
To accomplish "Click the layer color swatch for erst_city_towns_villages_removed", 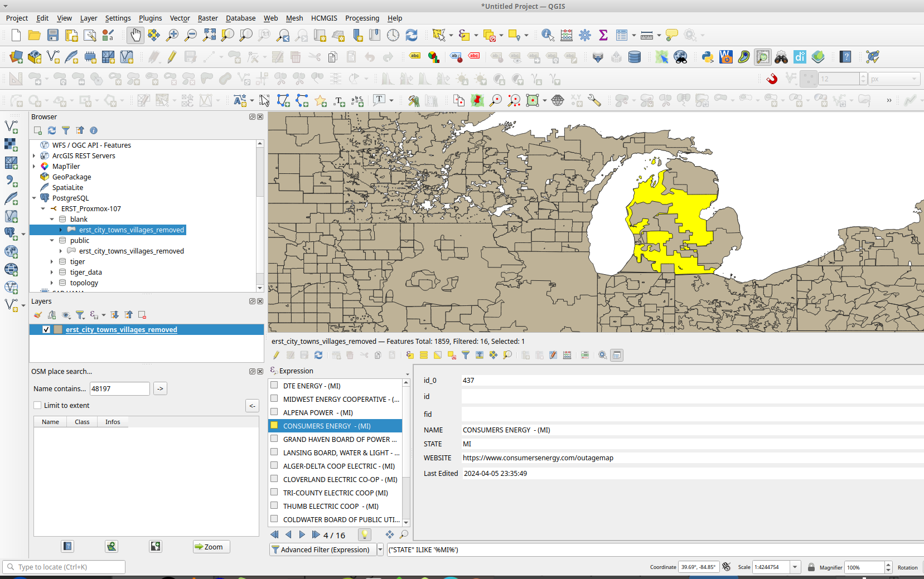I will 58,330.
